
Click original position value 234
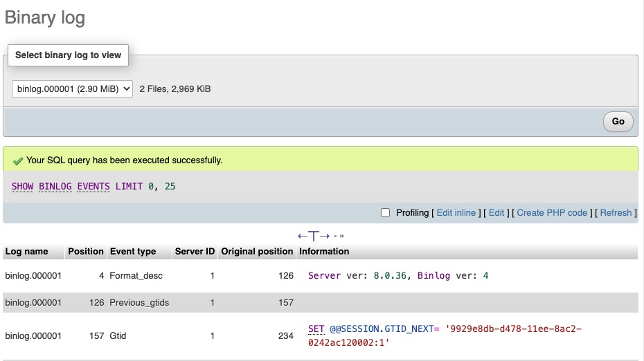pos(286,335)
